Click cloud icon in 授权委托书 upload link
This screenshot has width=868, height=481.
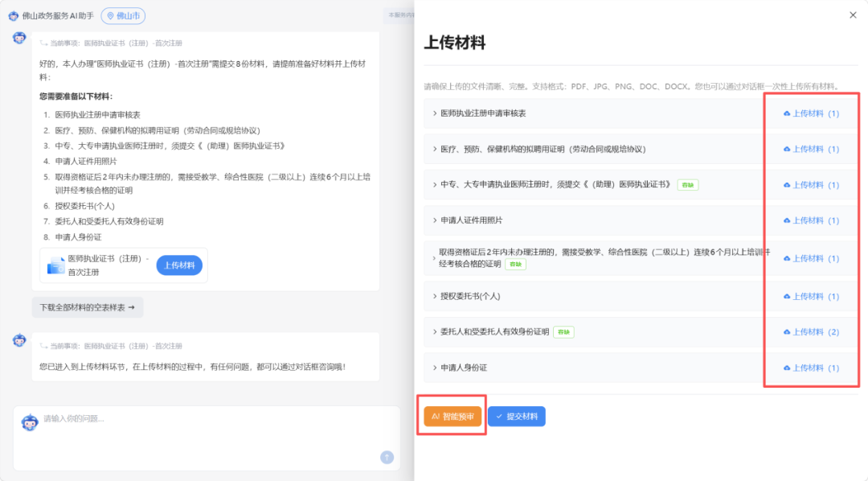(x=787, y=297)
